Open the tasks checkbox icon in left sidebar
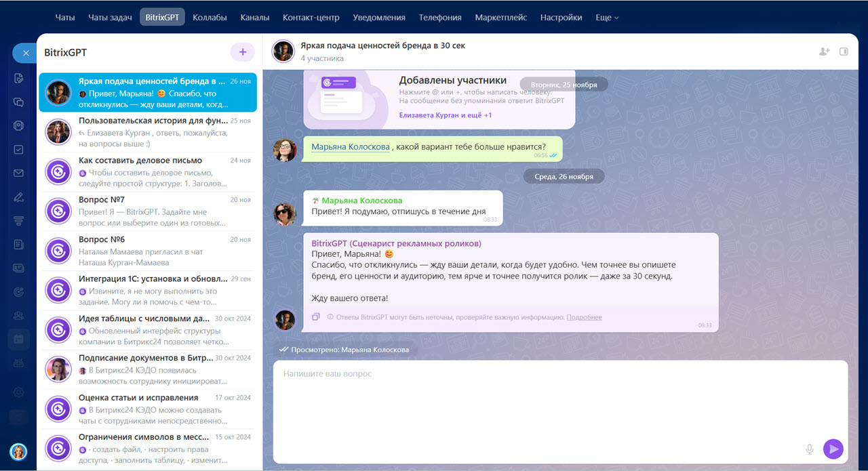868x471 pixels. [19, 150]
